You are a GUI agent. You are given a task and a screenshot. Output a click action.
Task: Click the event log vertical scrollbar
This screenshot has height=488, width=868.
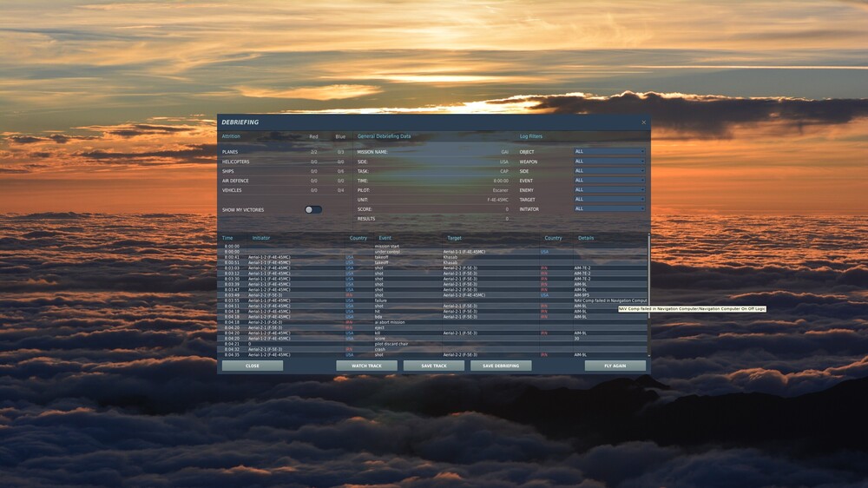coord(648,294)
